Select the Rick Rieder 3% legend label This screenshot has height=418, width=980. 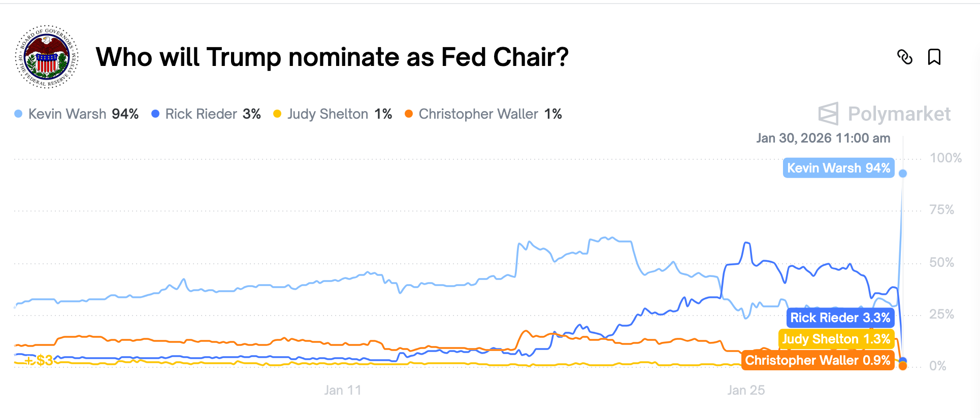pos(213,114)
